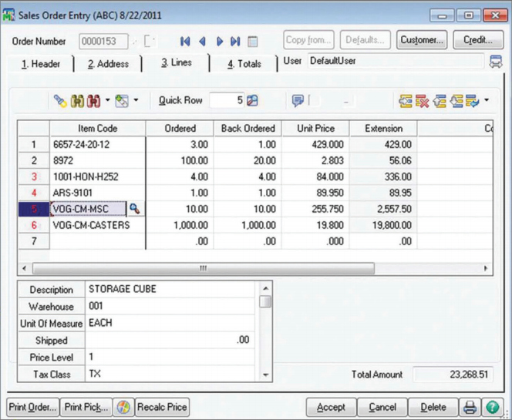
Task: Click the item alias toolbar icon
Action: pyautogui.click(x=122, y=101)
